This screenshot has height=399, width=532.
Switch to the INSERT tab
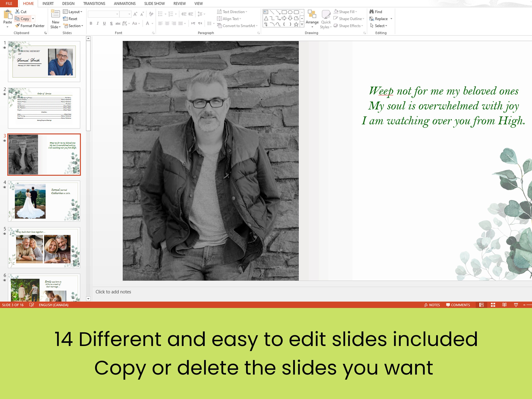point(48,4)
